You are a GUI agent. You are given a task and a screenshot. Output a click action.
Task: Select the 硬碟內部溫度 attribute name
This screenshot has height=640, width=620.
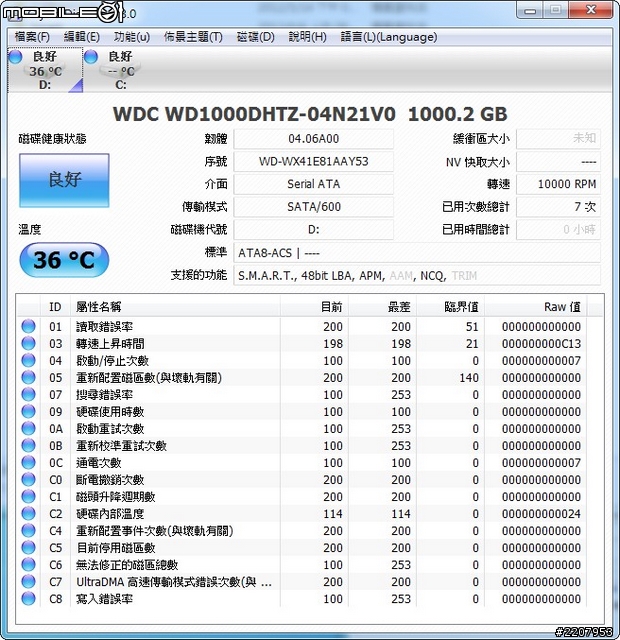click(110, 514)
